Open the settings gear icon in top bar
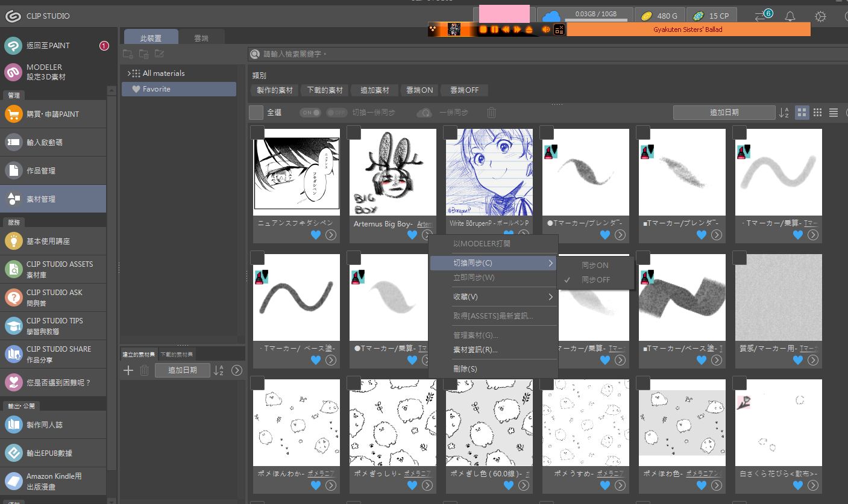This screenshot has width=848, height=504. (820, 16)
